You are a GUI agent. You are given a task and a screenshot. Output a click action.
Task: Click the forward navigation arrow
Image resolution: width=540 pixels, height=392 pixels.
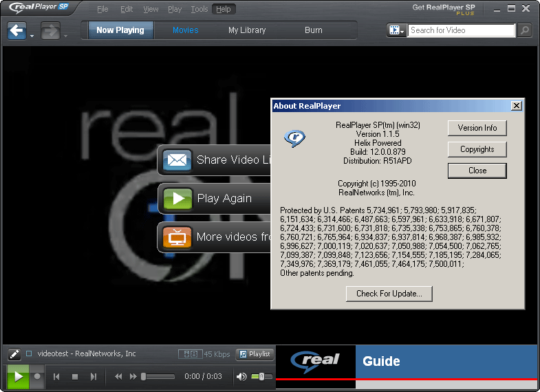tap(50, 31)
